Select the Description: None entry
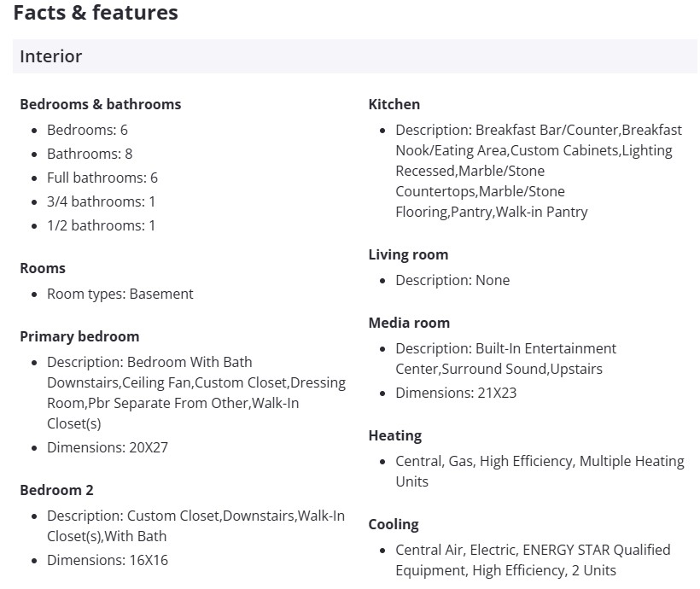This screenshot has width=700, height=589. tap(452, 280)
